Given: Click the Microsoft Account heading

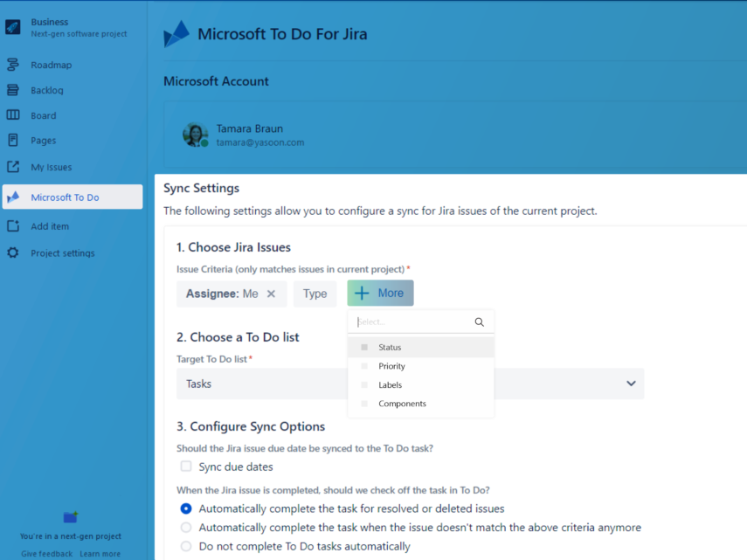Looking at the screenshot, I should [217, 81].
